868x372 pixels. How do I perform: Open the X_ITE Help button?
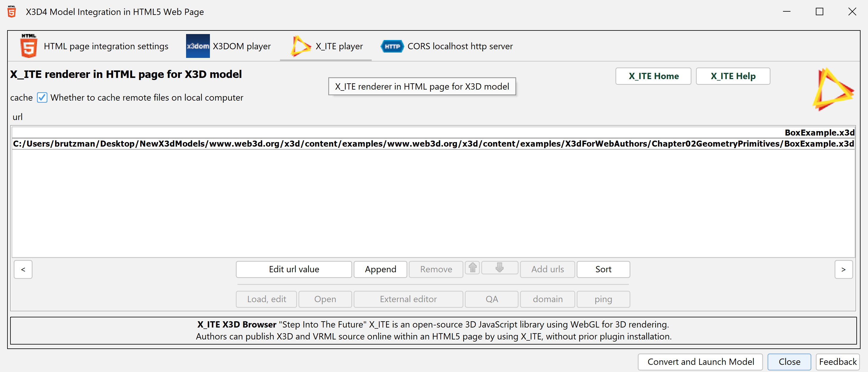pos(733,76)
